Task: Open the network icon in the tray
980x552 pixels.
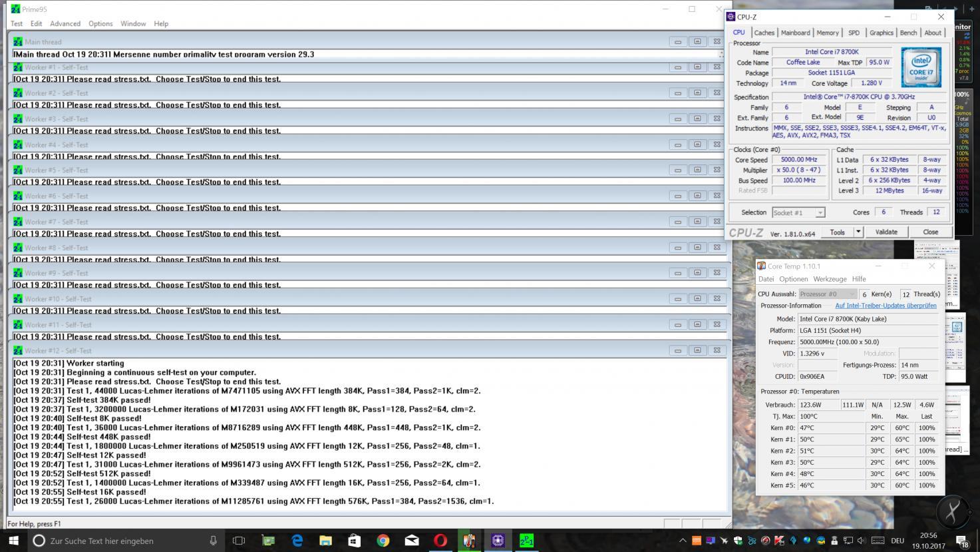Action: (848, 541)
